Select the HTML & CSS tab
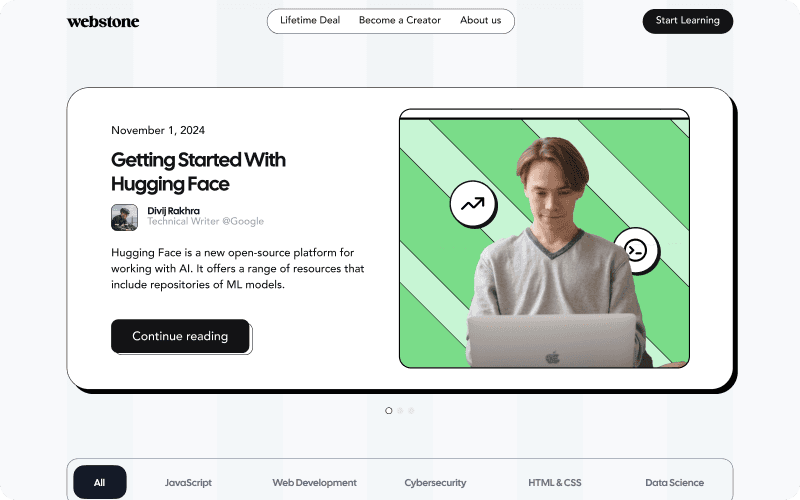Image resolution: width=800 pixels, height=500 pixels. pos(555,483)
